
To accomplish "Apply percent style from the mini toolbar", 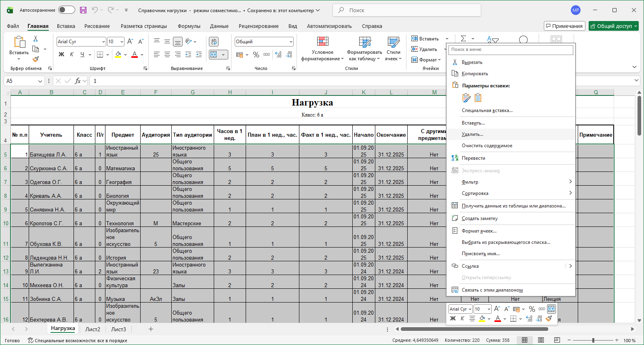I will [532, 309].
